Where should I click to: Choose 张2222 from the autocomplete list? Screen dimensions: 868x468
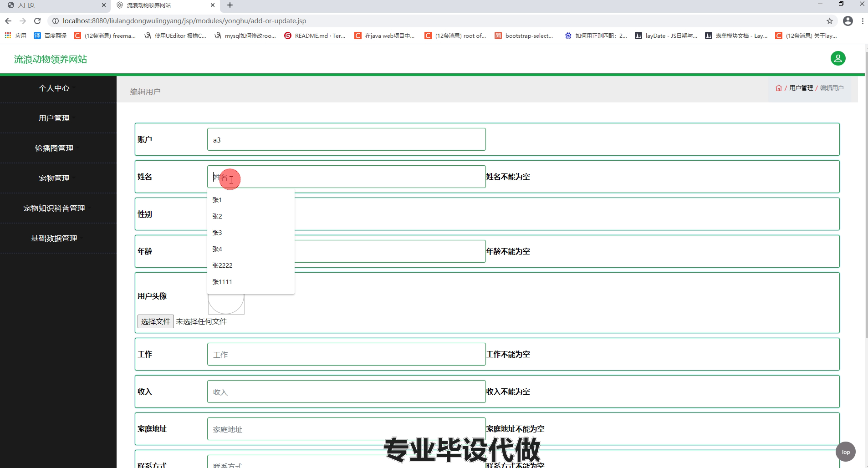click(250, 265)
